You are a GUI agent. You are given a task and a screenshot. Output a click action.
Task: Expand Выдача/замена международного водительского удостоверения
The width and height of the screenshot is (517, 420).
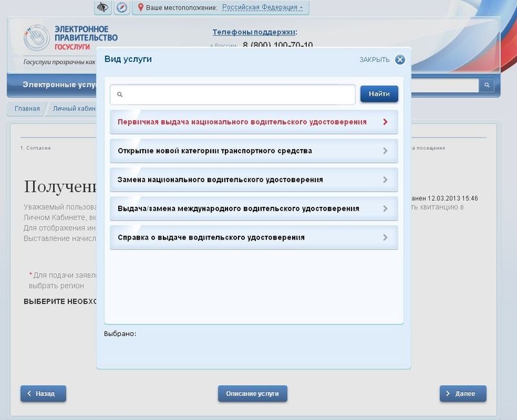238,209
